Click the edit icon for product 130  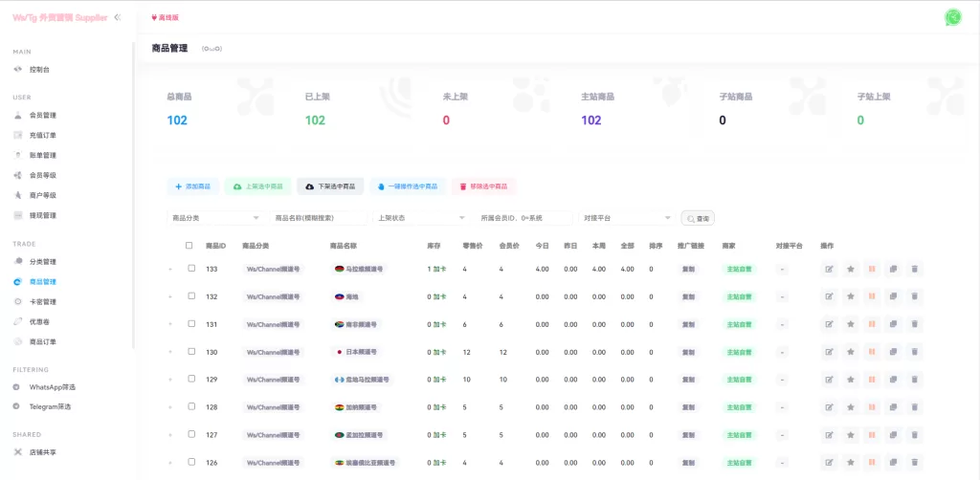coord(830,352)
